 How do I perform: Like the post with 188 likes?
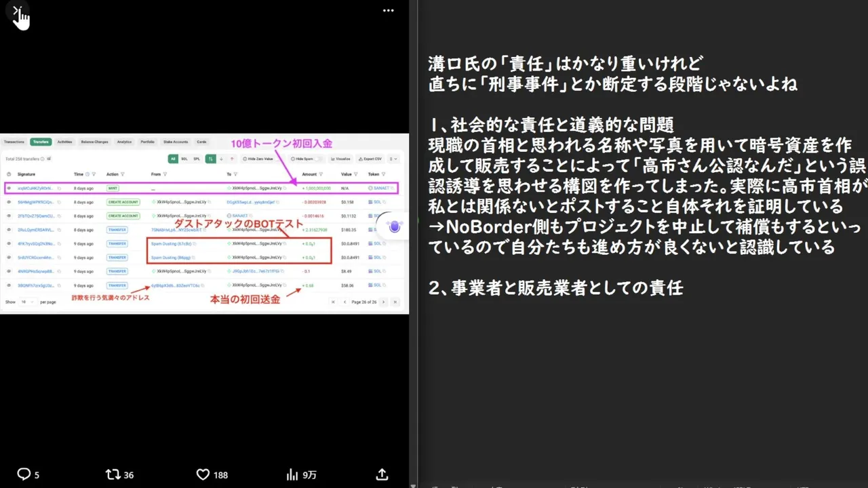[212, 474]
